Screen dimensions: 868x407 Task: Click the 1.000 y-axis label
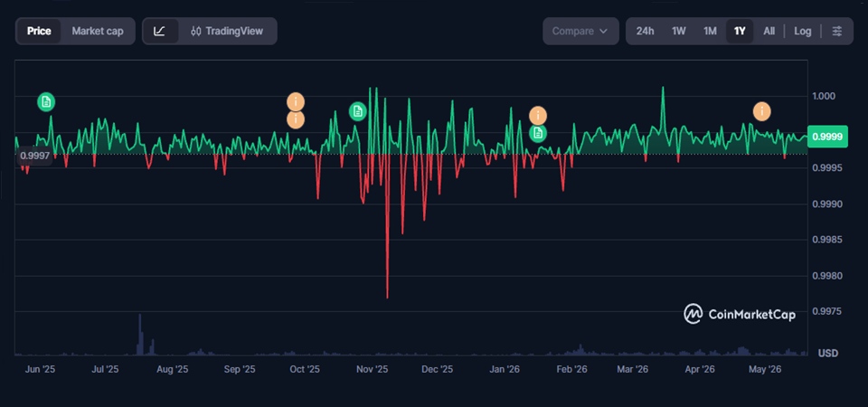823,97
